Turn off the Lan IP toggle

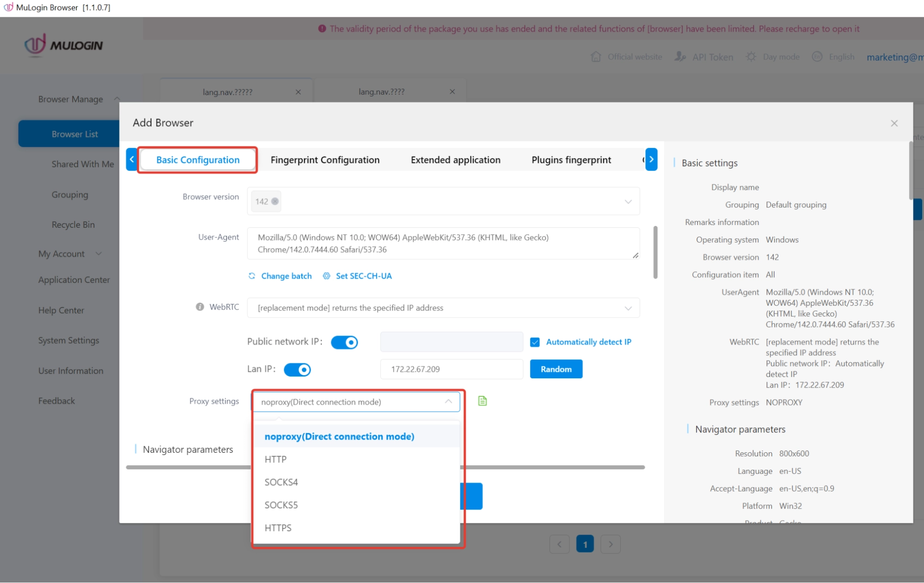297,369
